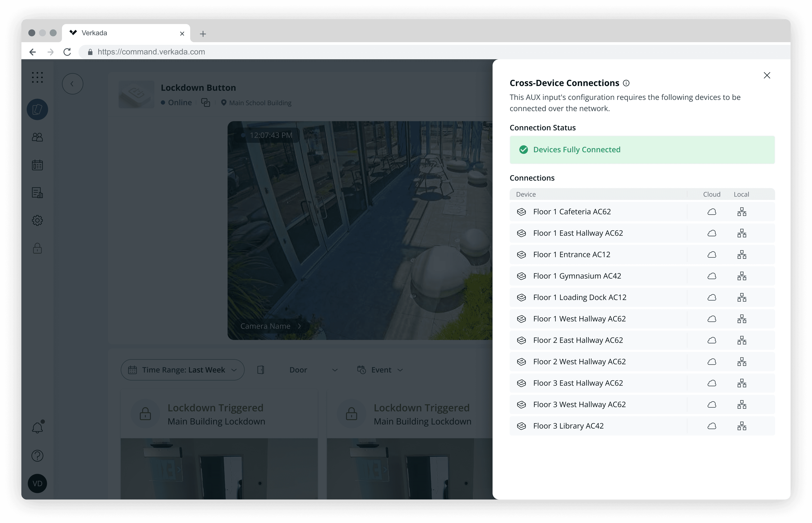Open the reports sidebar icon

click(x=37, y=193)
